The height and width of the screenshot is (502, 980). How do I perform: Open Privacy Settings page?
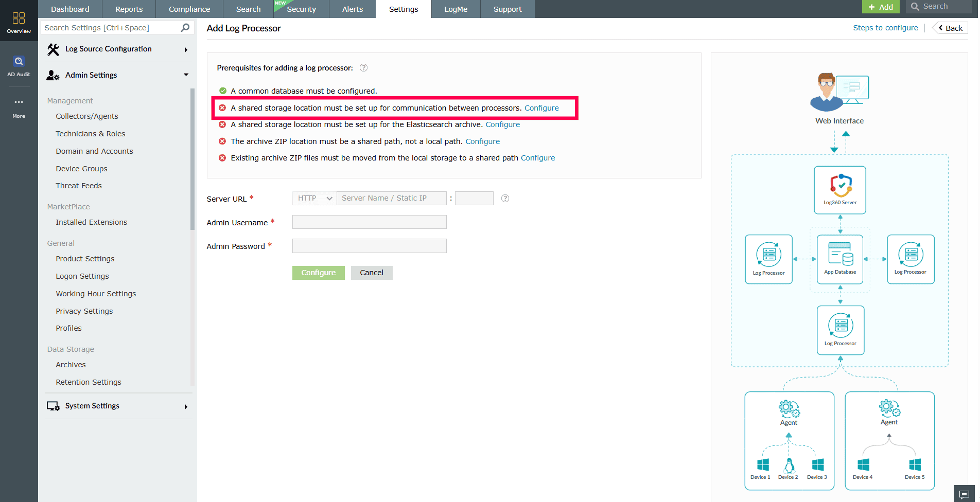(x=84, y=311)
